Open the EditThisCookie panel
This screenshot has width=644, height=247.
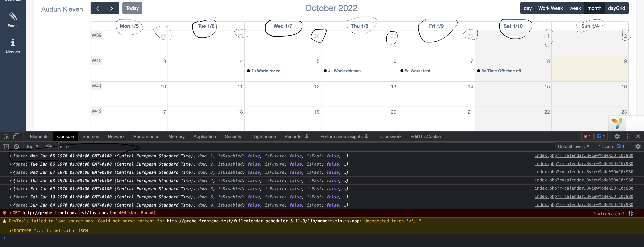(x=425, y=137)
